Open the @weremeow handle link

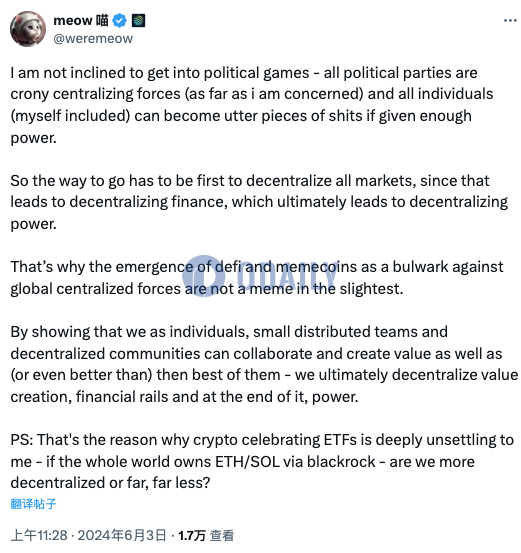pyautogui.click(x=93, y=38)
